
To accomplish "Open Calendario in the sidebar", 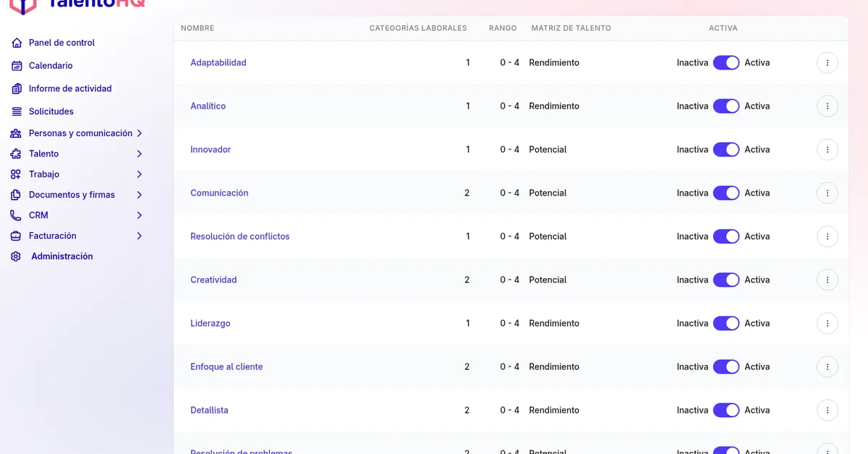I will click(x=51, y=66).
